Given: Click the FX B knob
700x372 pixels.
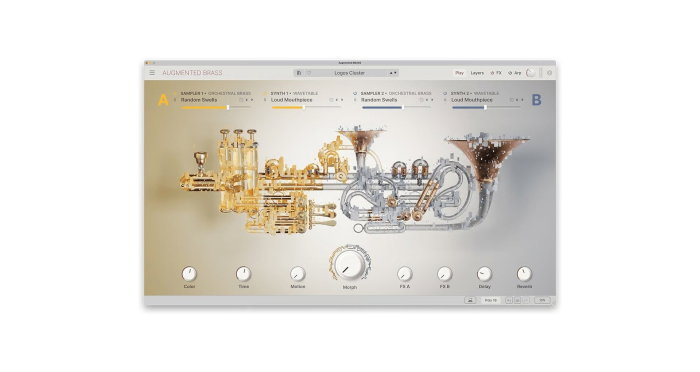Looking at the screenshot, I should (445, 273).
